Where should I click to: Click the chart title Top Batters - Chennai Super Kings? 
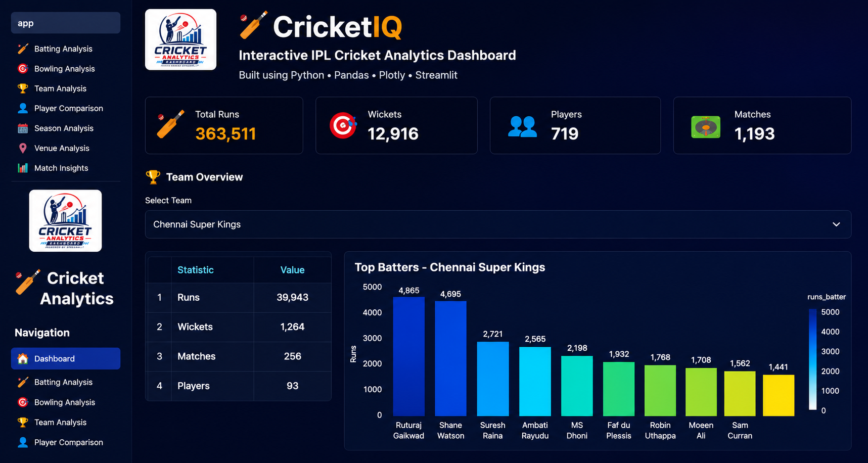click(450, 267)
